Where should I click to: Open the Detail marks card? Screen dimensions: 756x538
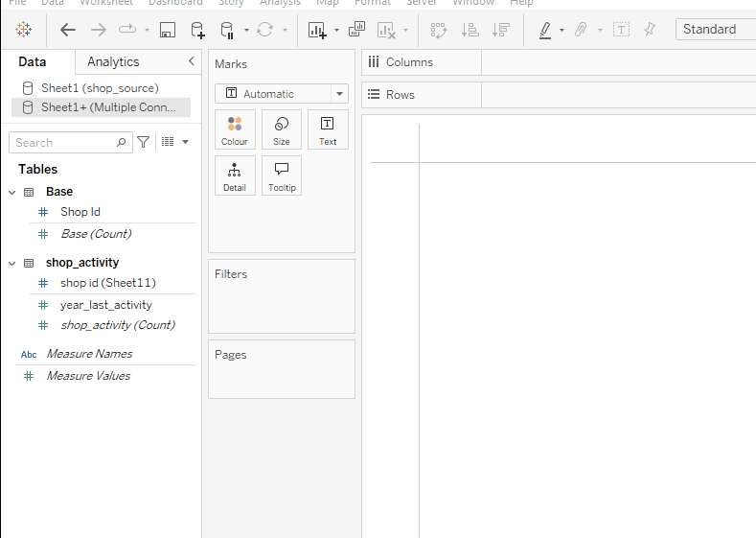(x=235, y=175)
